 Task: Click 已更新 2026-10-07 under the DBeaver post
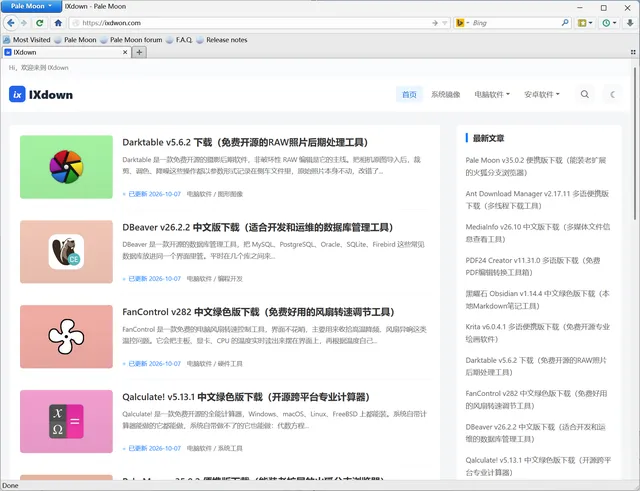coord(154,279)
